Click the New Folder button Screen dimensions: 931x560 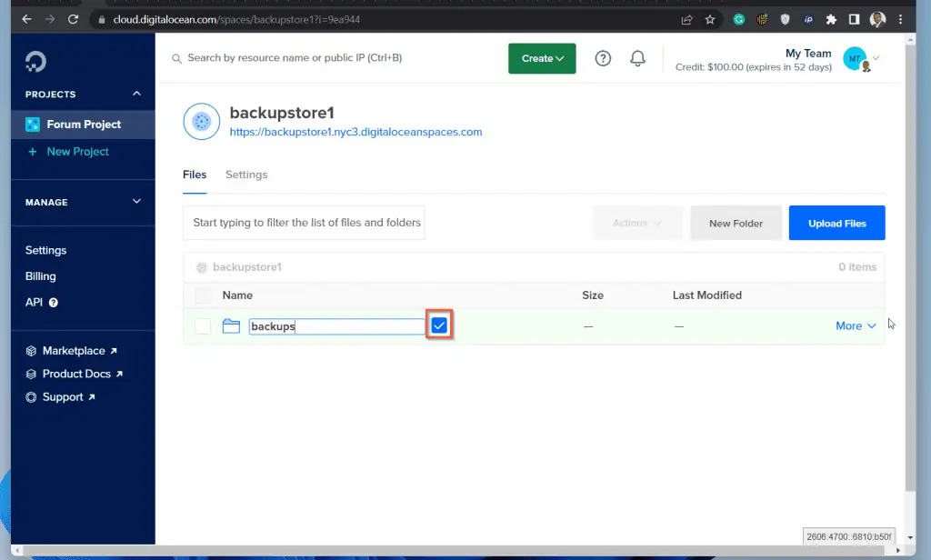click(736, 224)
